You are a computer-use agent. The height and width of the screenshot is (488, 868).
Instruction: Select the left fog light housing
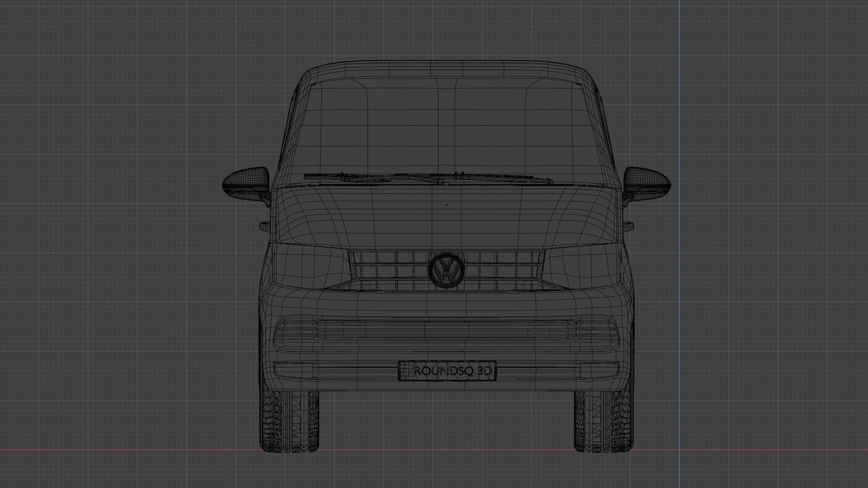click(x=294, y=369)
